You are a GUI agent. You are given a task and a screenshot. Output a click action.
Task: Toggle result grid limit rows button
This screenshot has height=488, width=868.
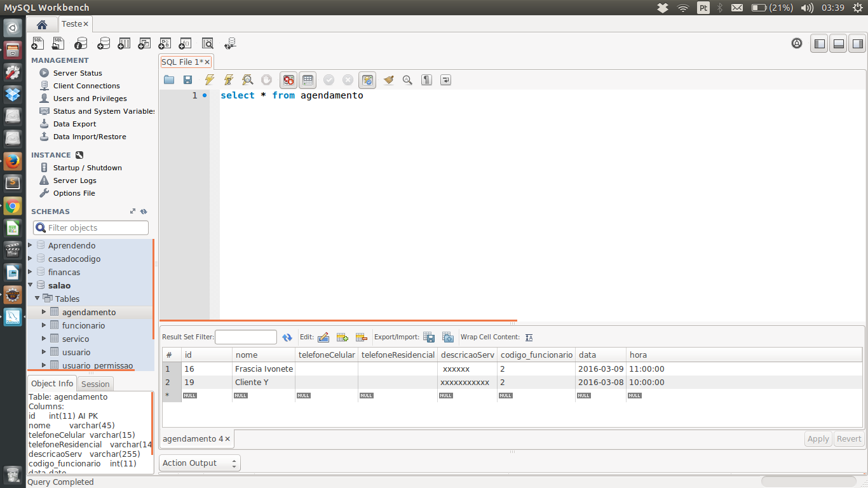tap(308, 80)
